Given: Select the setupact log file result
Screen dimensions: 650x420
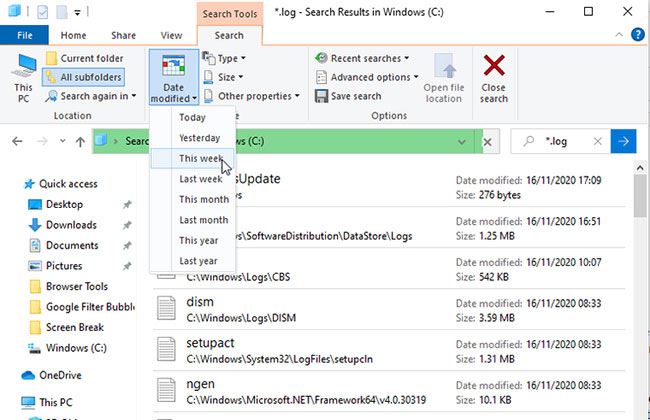Looking at the screenshot, I should click(389, 351).
